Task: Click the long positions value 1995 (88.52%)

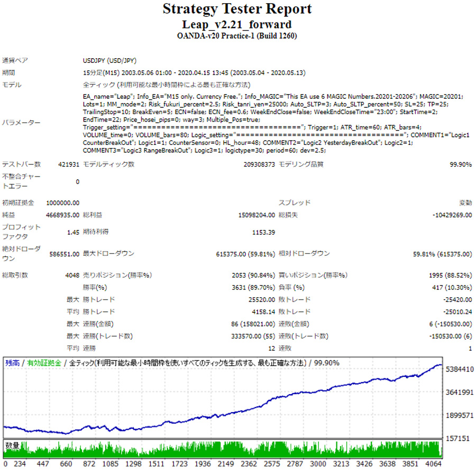Action: tap(450, 275)
